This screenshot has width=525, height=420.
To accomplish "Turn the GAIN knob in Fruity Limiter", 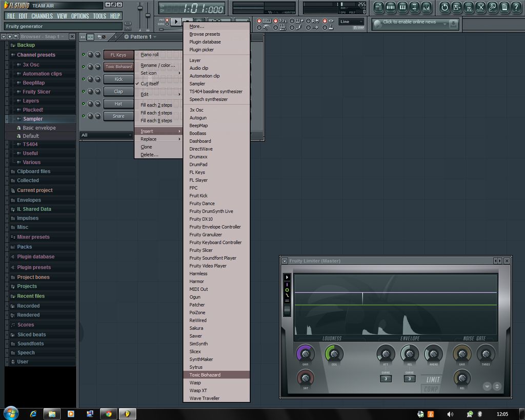I will click(305, 353).
